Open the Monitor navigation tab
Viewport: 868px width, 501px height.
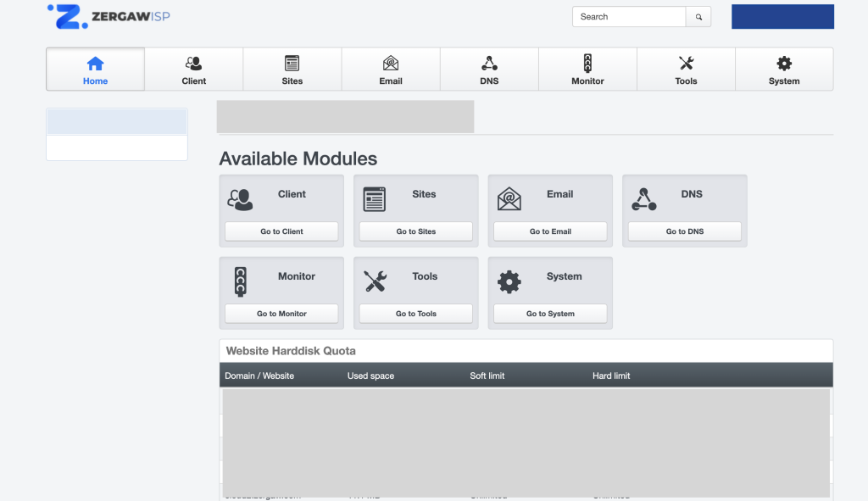point(587,70)
